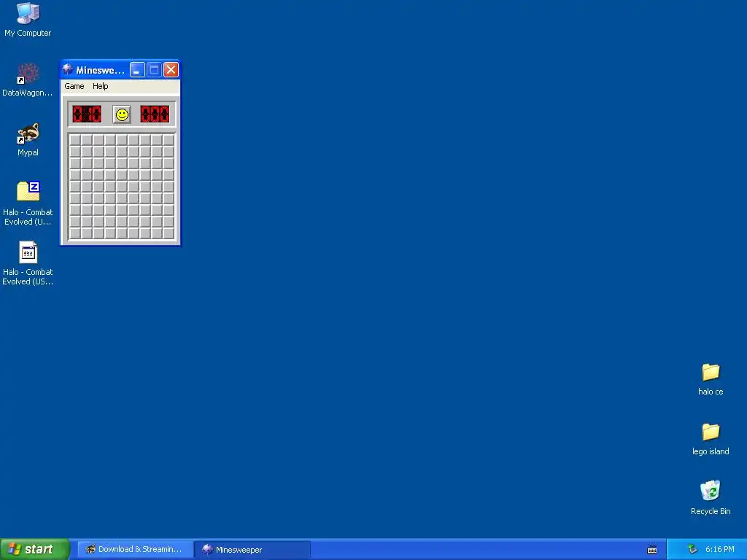Click the red timer display in Minesweeper
This screenshot has height=560, width=747.
(155, 114)
